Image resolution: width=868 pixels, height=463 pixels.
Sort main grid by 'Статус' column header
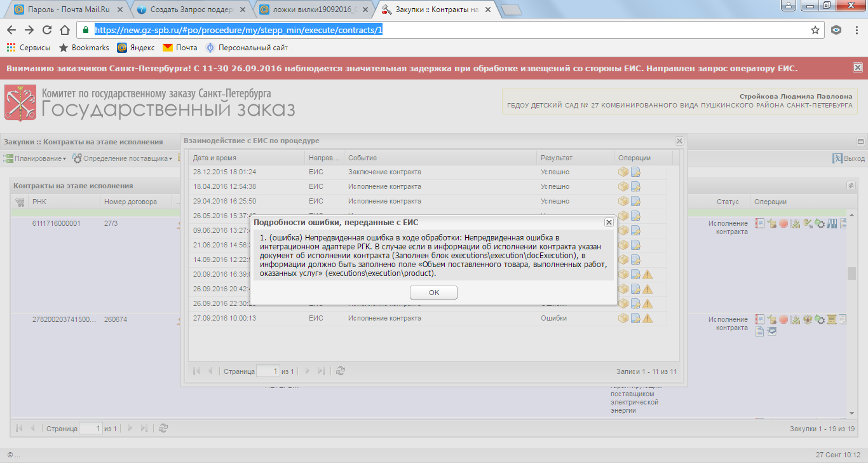coord(728,202)
